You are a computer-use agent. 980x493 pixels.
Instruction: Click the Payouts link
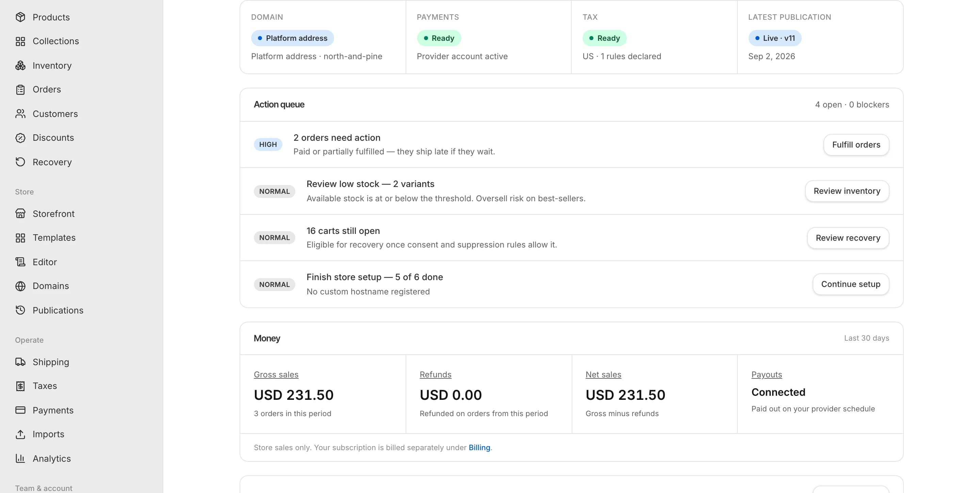pos(767,374)
